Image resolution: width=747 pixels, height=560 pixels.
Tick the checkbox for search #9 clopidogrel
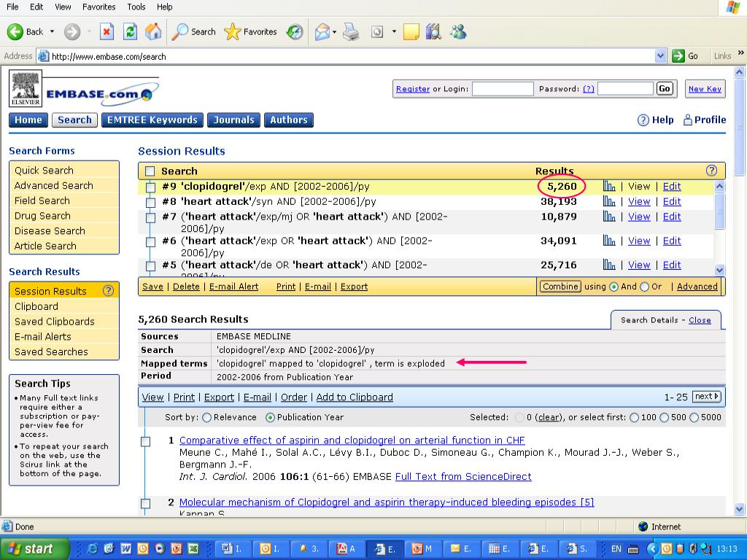tap(150, 187)
